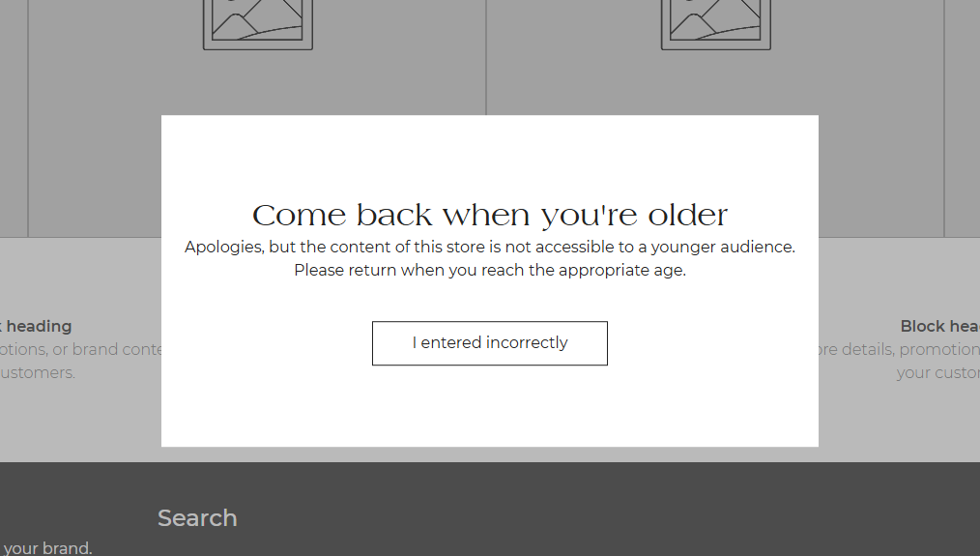Screen dimensions: 980x556
Task: Click the right block "your custo" text
Action: tap(937, 372)
